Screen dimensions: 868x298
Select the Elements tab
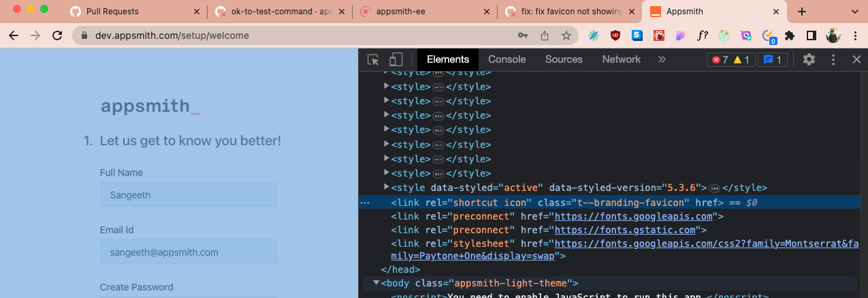(448, 59)
